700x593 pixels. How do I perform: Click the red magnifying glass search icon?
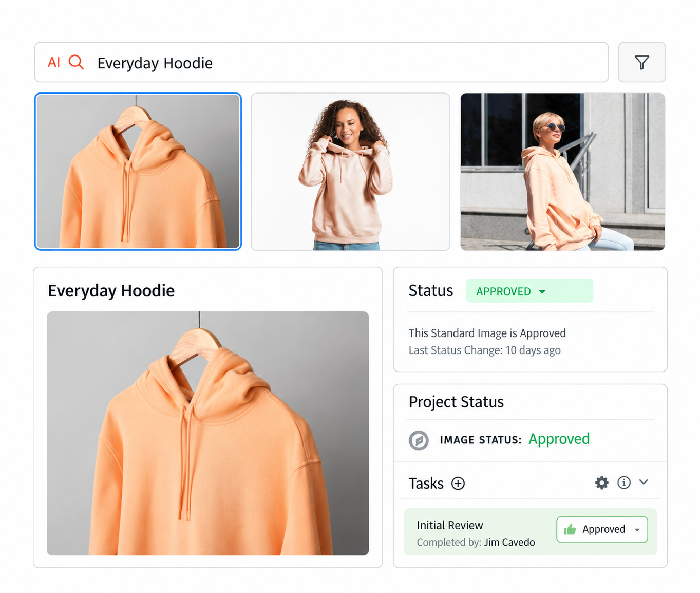click(x=76, y=62)
